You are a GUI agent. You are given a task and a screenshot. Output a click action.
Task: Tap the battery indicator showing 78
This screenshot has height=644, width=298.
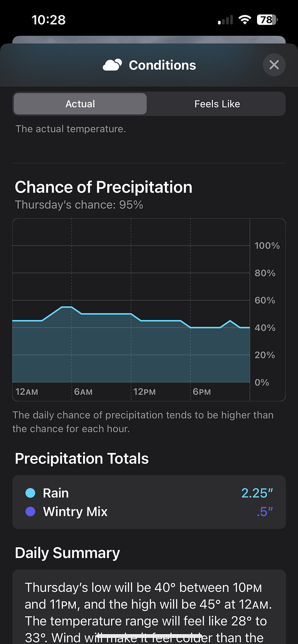click(267, 19)
